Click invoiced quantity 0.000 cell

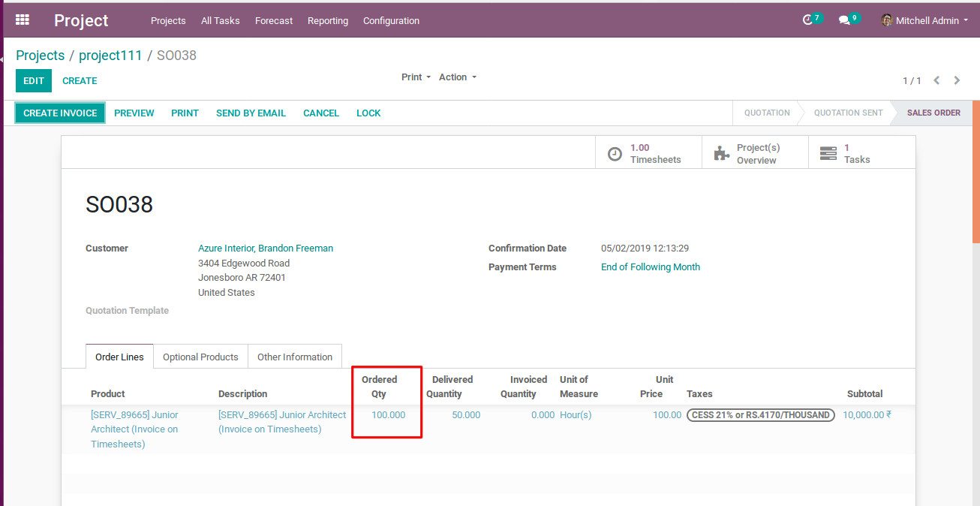pos(543,415)
